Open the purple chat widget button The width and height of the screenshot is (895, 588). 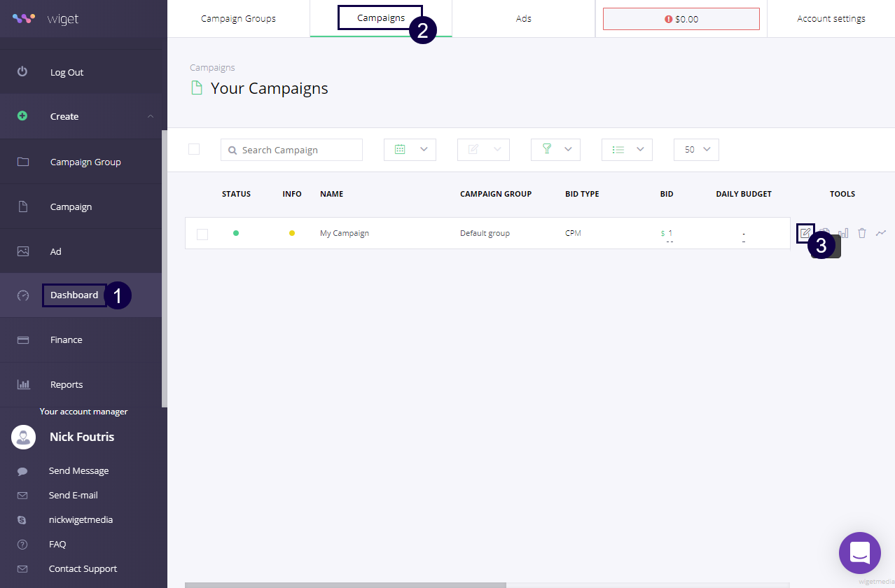(859, 553)
